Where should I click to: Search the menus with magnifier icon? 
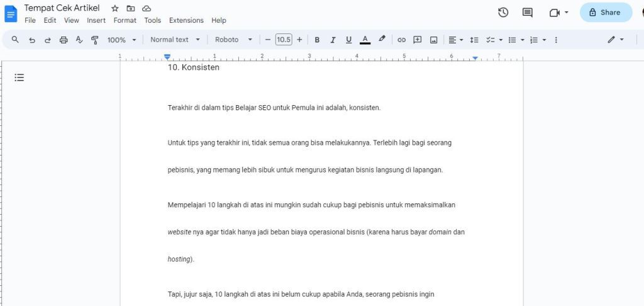(x=15, y=40)
